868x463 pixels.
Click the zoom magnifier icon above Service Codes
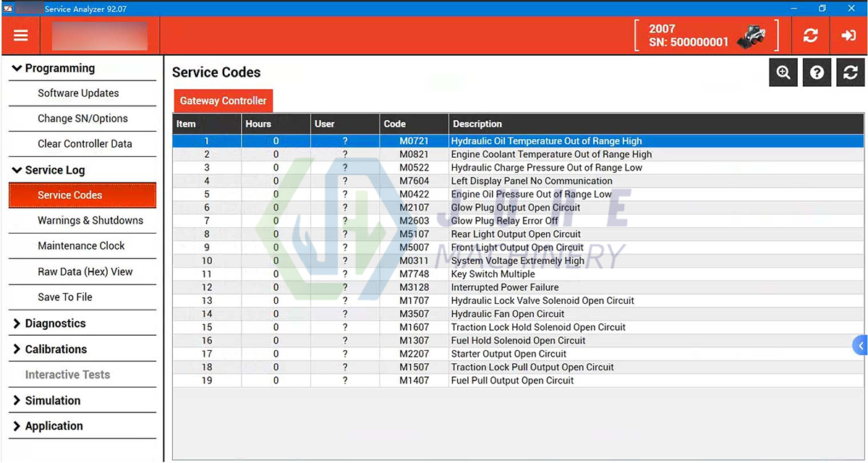[783, 72]
